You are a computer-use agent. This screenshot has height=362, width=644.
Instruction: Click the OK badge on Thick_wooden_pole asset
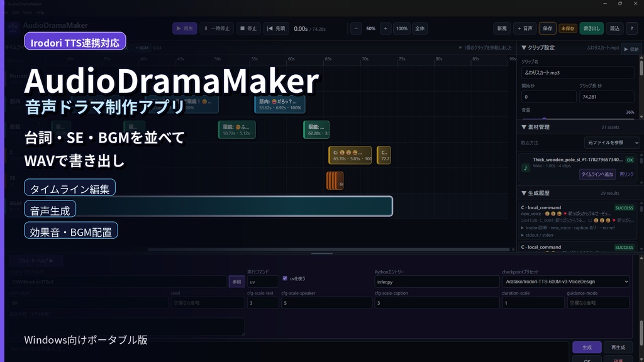(x=630, y=160)
